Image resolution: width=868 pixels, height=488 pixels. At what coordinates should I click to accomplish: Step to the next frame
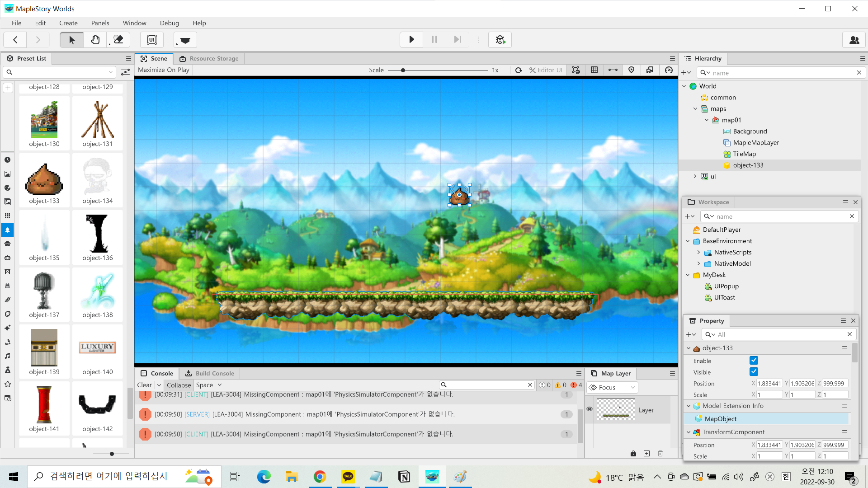tap(458, 40)
